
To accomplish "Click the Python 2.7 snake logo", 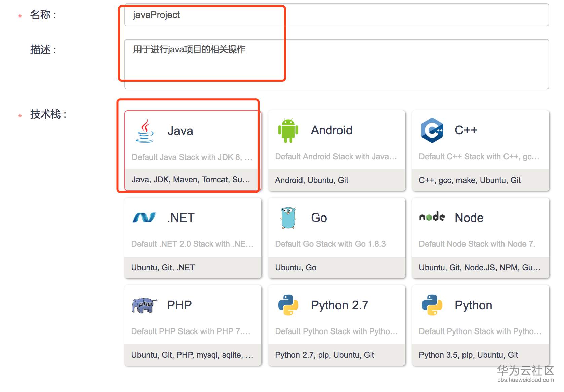I will [288, 305].
